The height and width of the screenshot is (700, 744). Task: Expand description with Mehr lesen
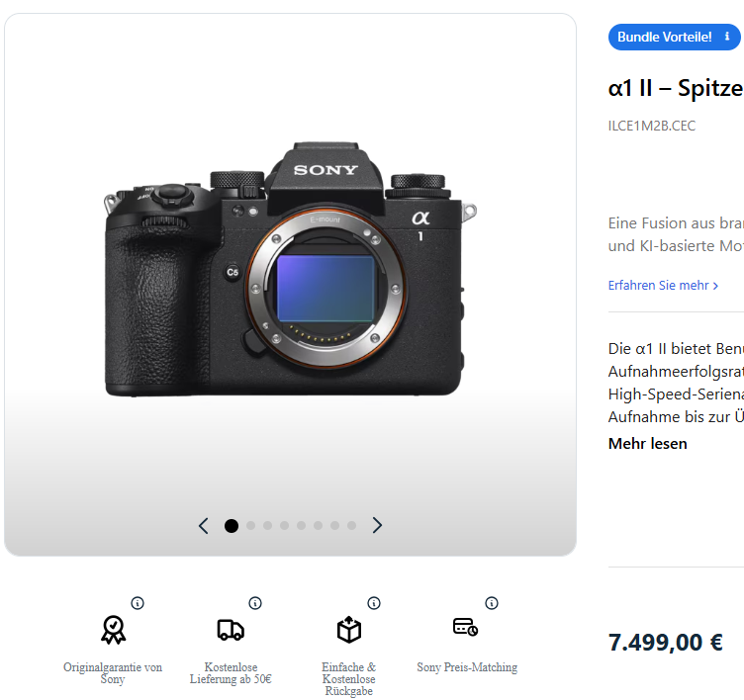tap(647, 443)
